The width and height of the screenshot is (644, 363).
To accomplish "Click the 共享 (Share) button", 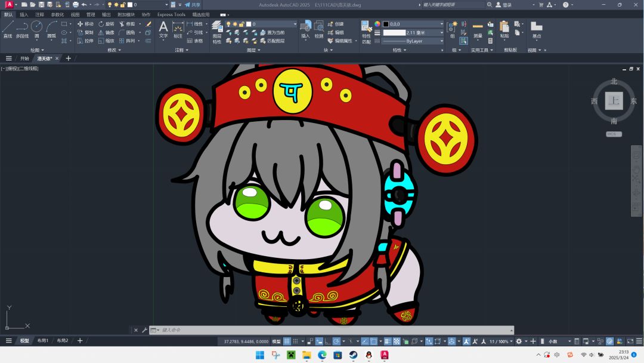I will coord(192,5).
